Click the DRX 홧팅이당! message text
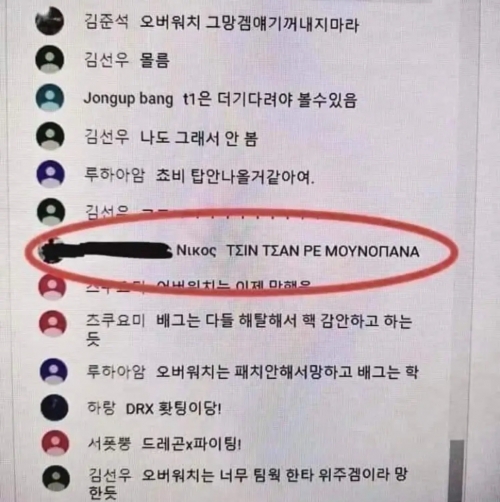Screen dimensions: 500x502 pyautogui.click(x=173, y=408)
